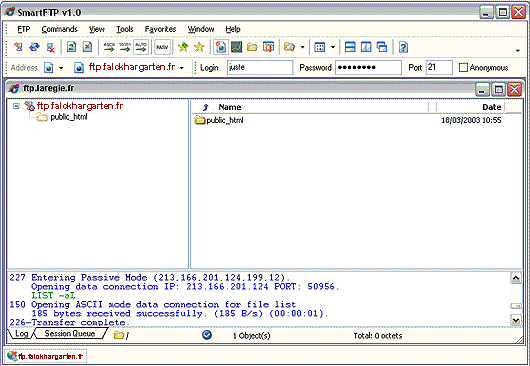Click the view layout grid icon
The width and height of the screenshot is (530, 366).
[x=319, y=47]
